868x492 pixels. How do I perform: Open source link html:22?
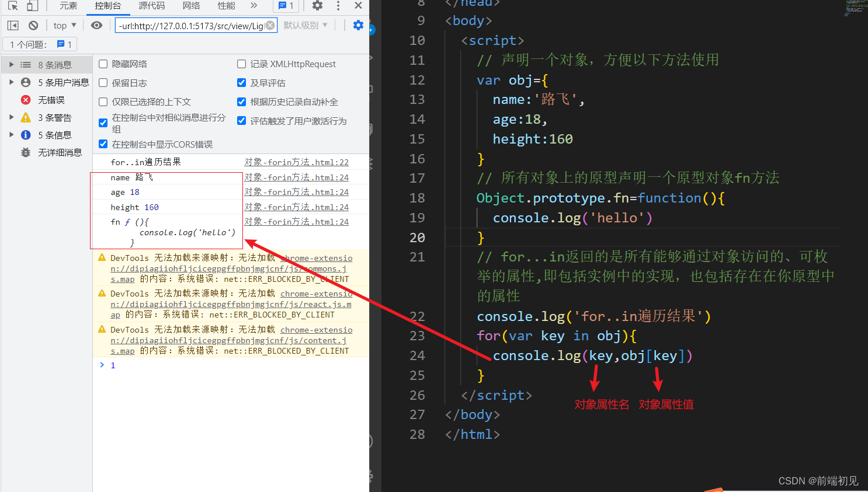pos(296,162)
